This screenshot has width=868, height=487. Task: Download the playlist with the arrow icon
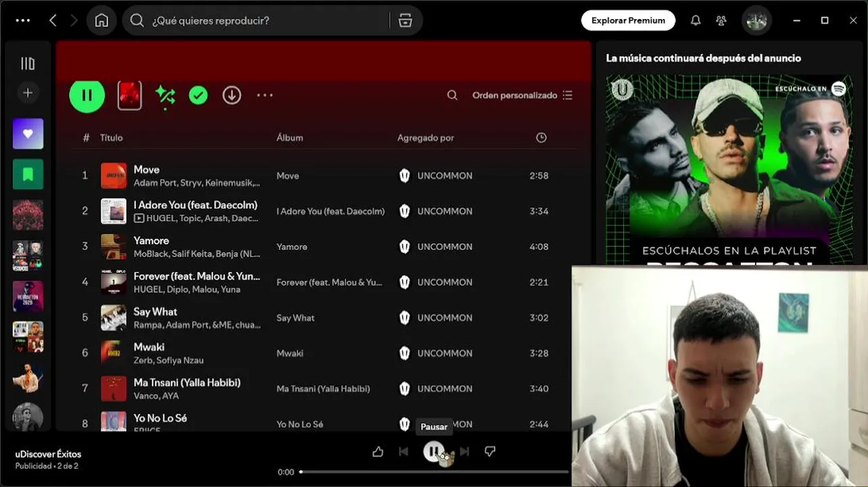pyautogui.click(x=232, y=95)
